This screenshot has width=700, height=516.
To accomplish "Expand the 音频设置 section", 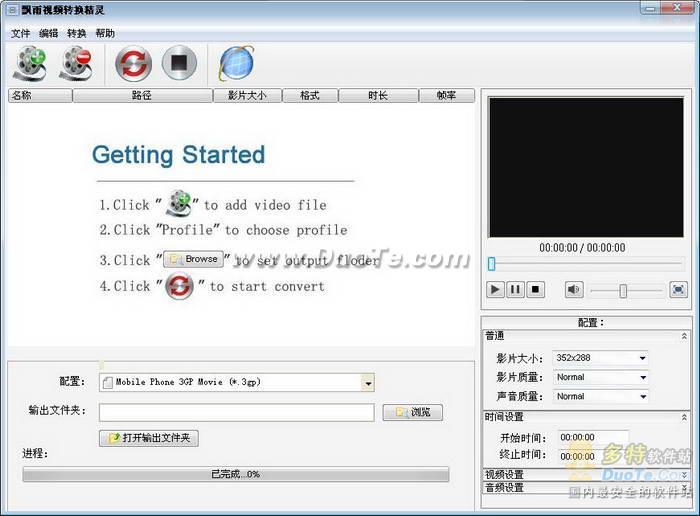I will (684, 487).
